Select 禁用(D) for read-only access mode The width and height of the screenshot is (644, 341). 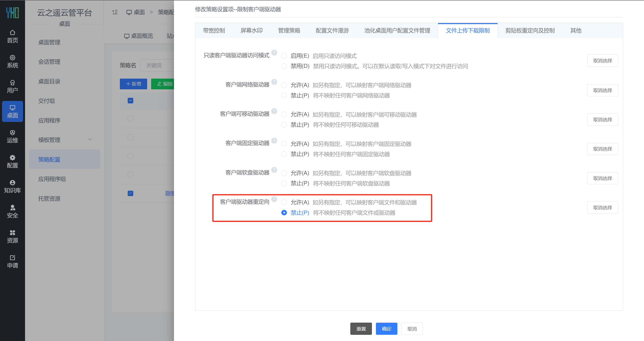click(284, 66)
